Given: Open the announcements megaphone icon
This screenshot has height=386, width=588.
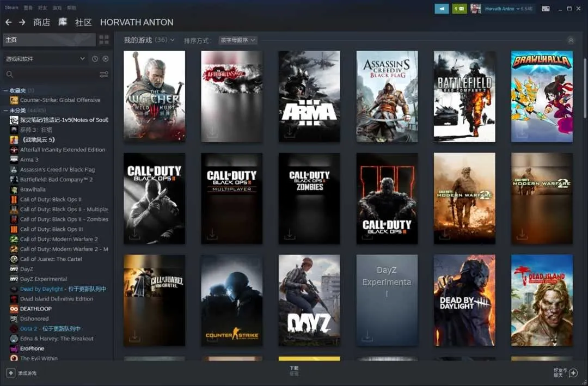Looking at the screenshot, I should [442, 9].
